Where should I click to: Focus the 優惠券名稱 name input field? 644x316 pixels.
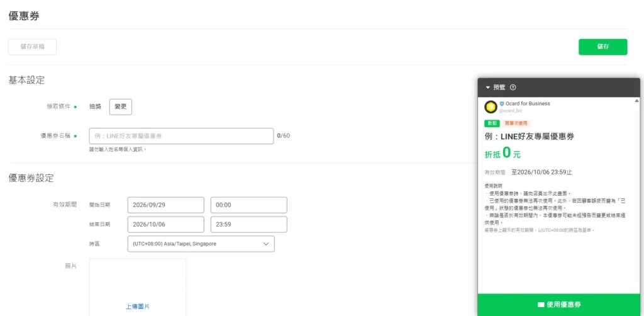[x=181, y=136]
